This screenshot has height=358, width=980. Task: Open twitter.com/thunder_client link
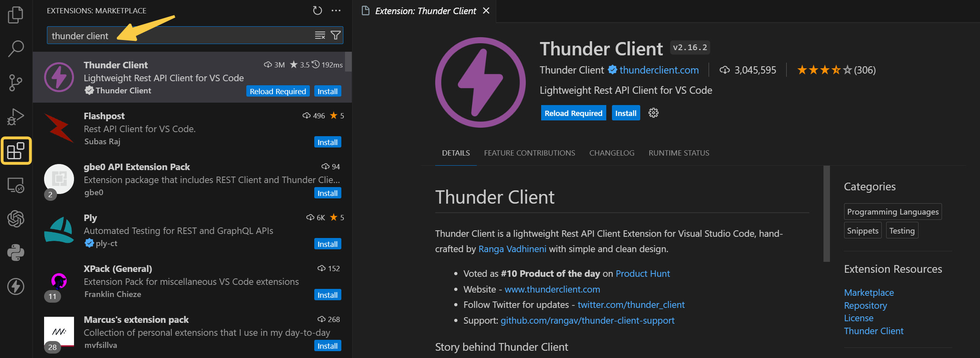[x=631, y=305]
